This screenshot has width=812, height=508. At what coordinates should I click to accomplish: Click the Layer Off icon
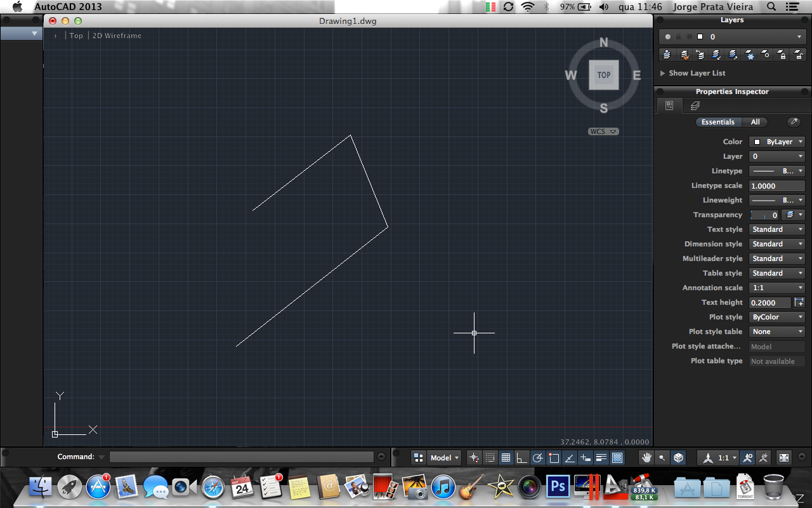tap(766, 55)
